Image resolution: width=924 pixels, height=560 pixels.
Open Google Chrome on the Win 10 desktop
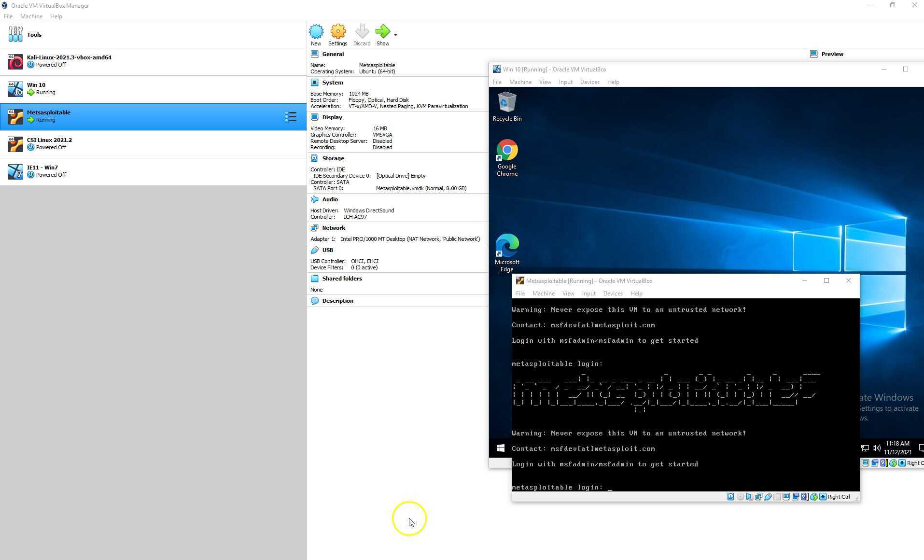[506, 151]
